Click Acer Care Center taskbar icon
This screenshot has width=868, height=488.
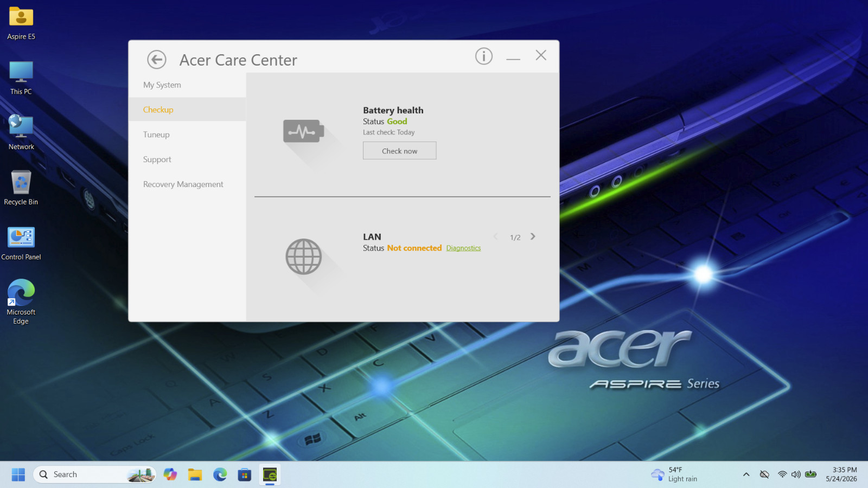[x=270, y=474]
